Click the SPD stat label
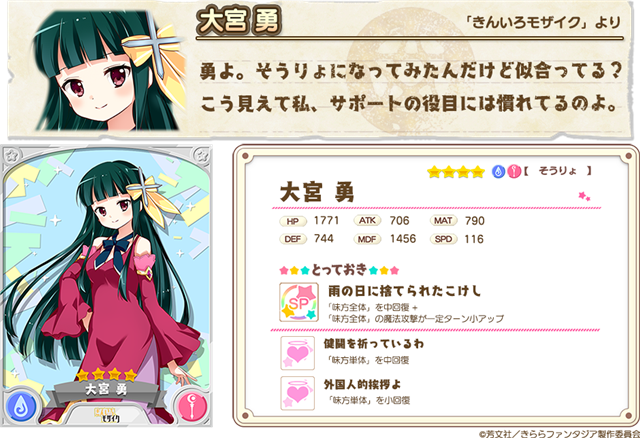This screenshot has width=640, height=438. (443, 239)
